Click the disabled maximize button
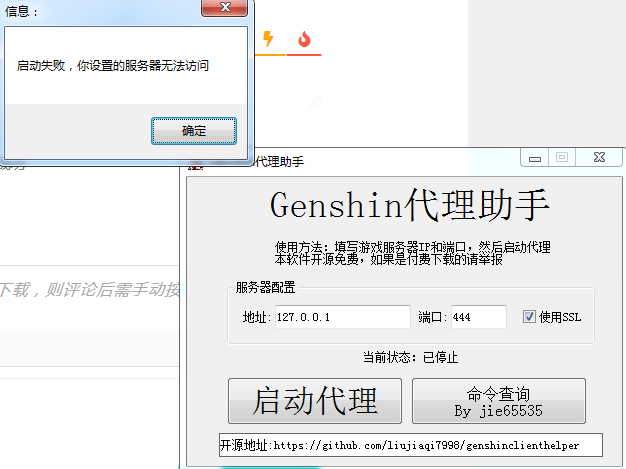Image resolution: width=626 pixels, height=469 pixels. click(562, 157)
